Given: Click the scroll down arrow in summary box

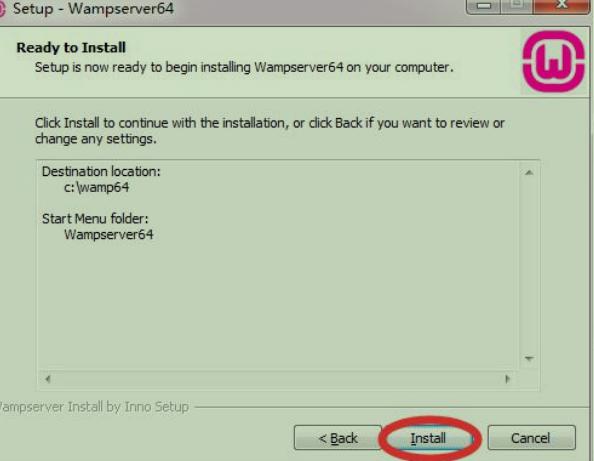Looking at the screenshot, I should tap(529, 358).
